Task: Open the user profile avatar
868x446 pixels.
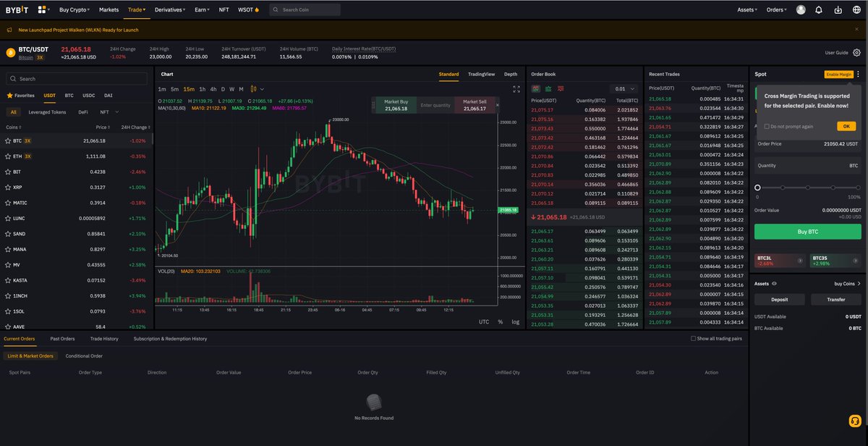Action: (x=801, y=10)
